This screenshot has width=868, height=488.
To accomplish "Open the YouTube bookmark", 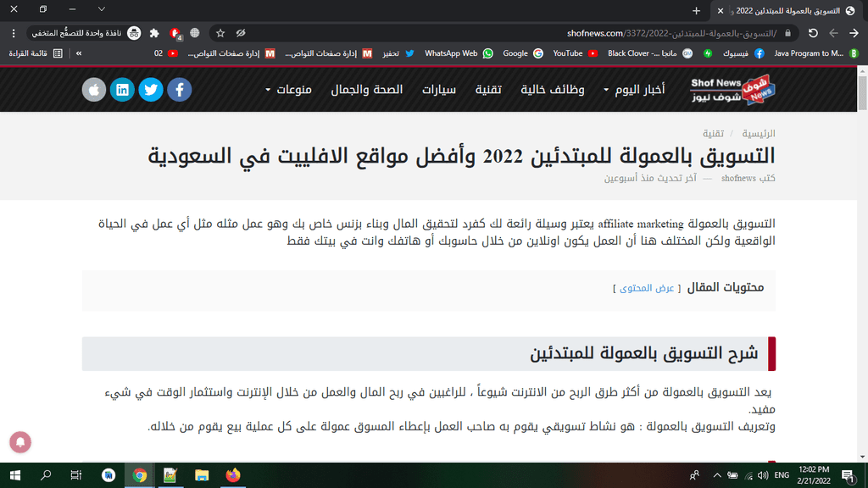I will tap(576, 53).
